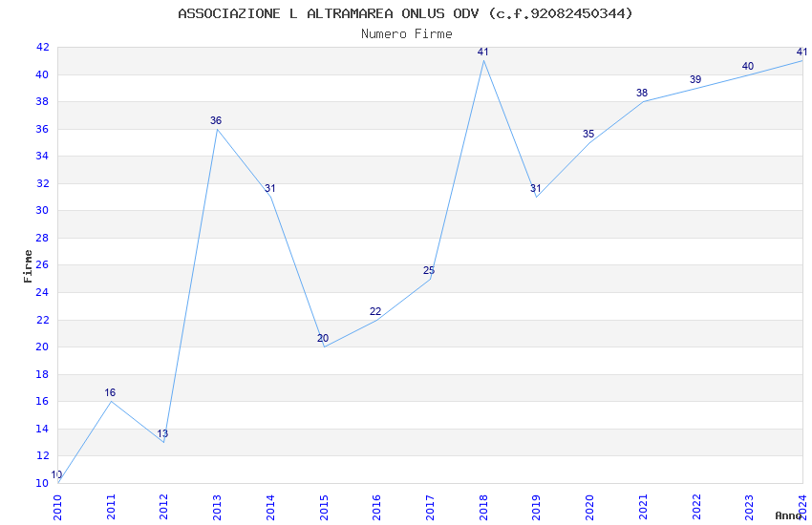Click the data value 41 for 2024

tap(801, 52)
